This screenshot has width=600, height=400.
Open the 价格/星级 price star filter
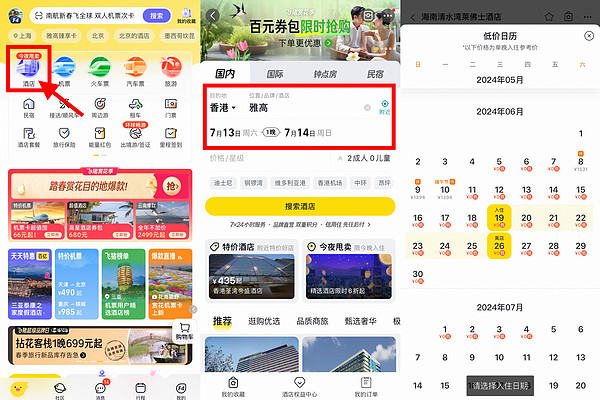[227, 158]
